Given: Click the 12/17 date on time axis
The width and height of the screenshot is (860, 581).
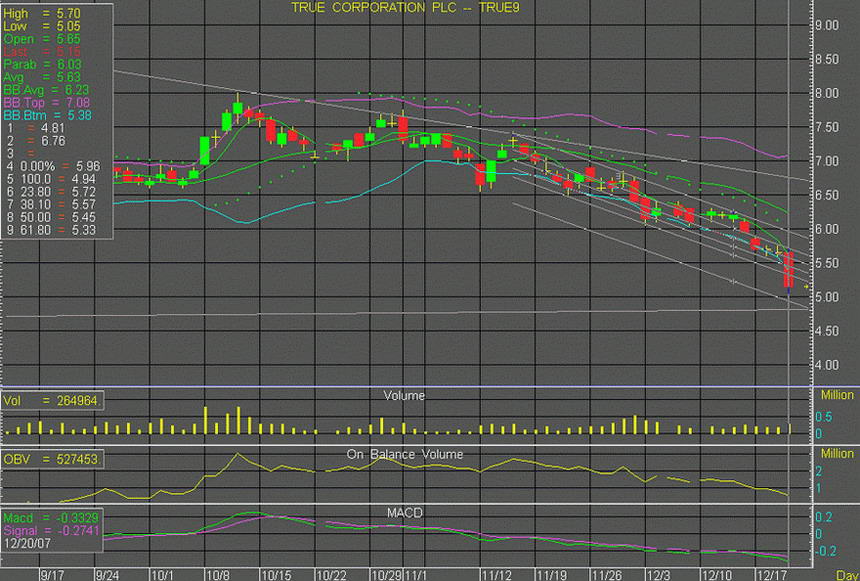Looking at the screenshot, I should coord(772,575).
